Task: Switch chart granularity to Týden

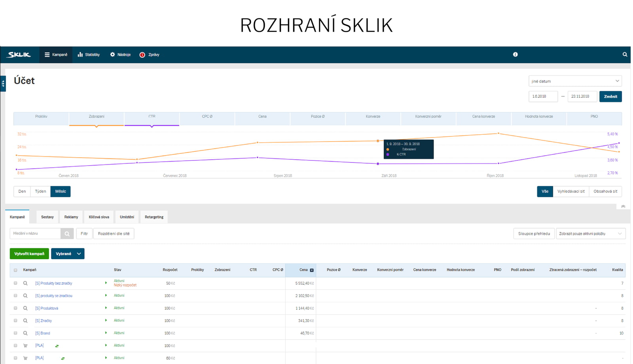Action: click(40, 191)
